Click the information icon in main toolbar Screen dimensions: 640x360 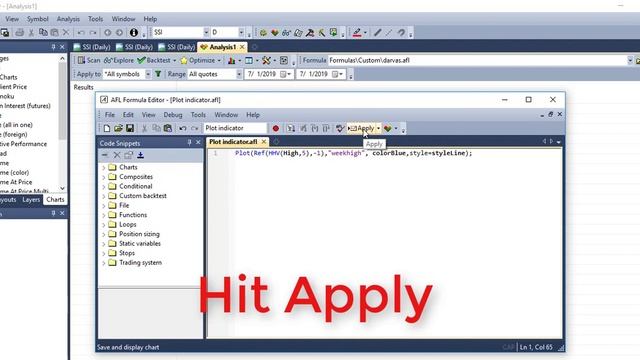pyautogui.click(x=133, y=32)
